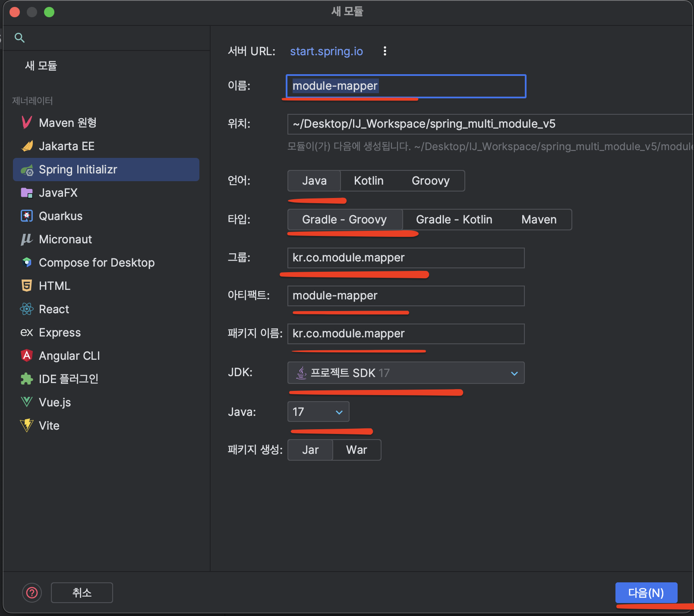Select the HTML generator entry

click(x=106, y=286)
